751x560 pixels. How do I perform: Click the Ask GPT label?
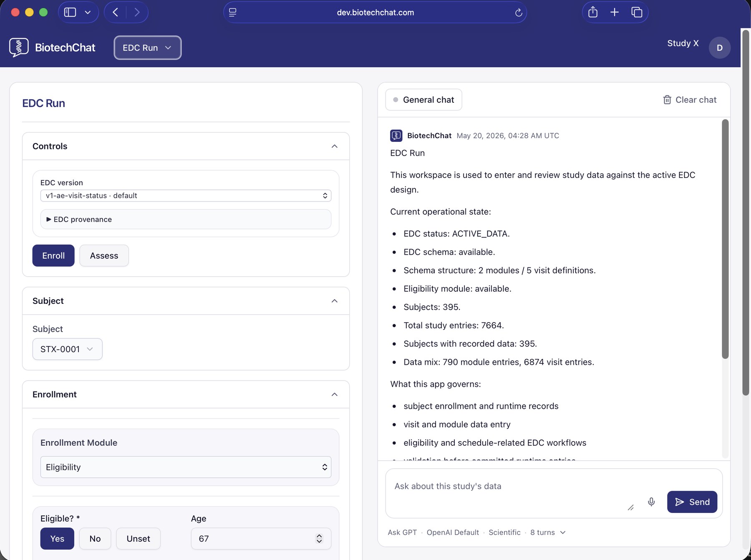402,532
